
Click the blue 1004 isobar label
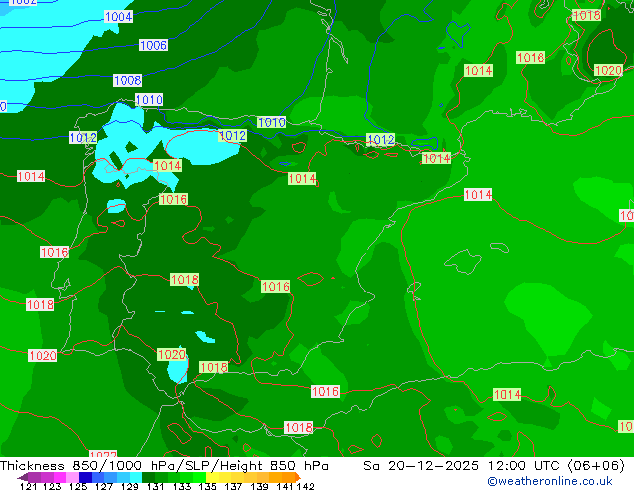click(118, 17)
